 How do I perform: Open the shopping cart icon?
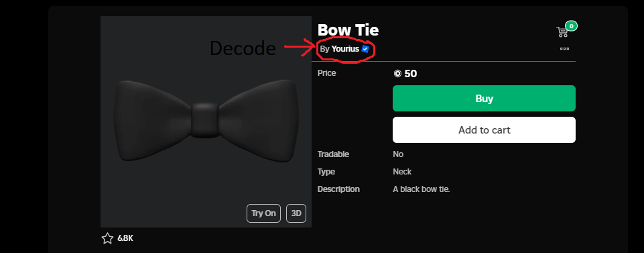click(x=562, y=32)
